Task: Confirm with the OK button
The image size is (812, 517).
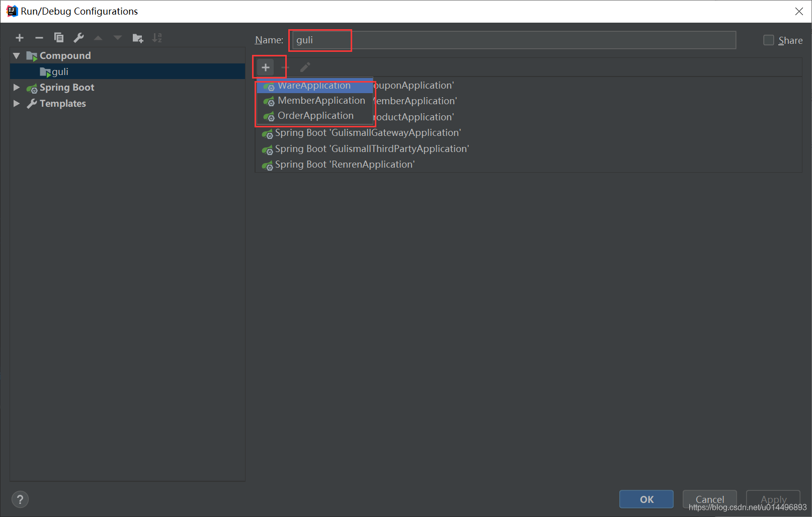Action: 646,499
